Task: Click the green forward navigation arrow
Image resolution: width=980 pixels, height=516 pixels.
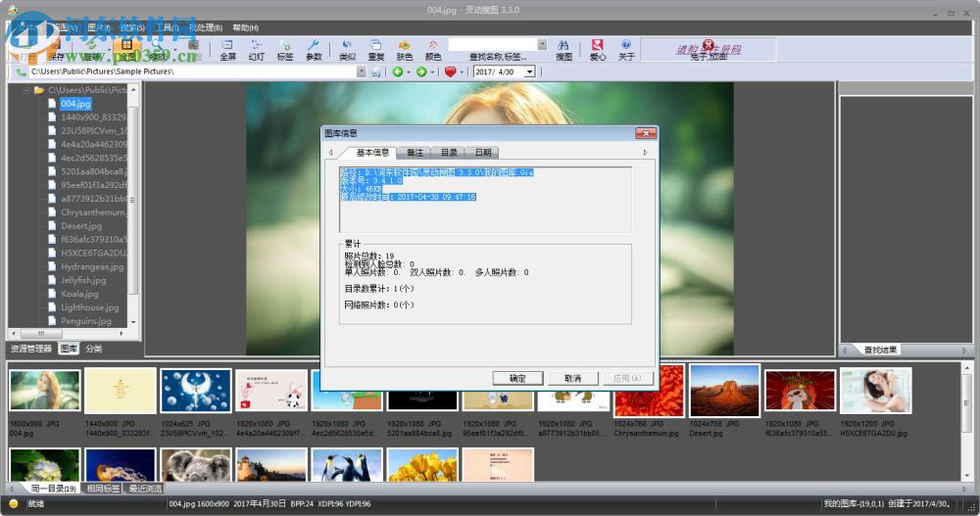Action: tap(421, 71)
